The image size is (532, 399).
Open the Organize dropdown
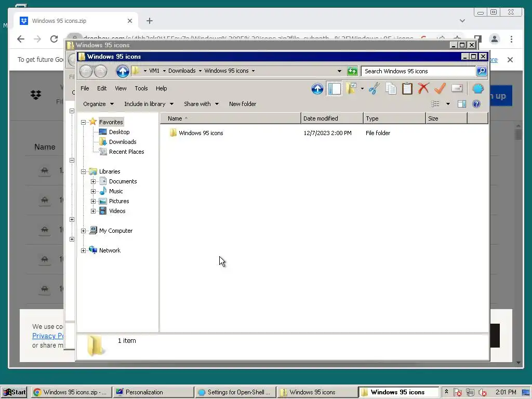click(98, 104)
